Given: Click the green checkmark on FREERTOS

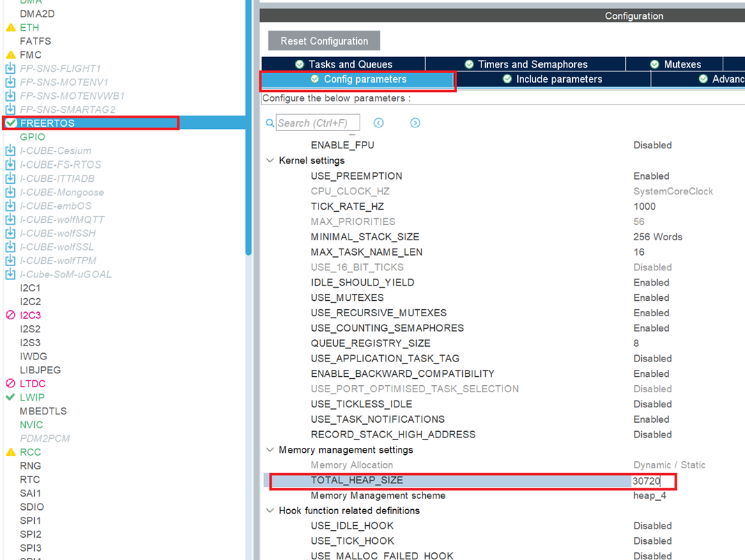Looking at the screenshot, I should tap(10, 123).
